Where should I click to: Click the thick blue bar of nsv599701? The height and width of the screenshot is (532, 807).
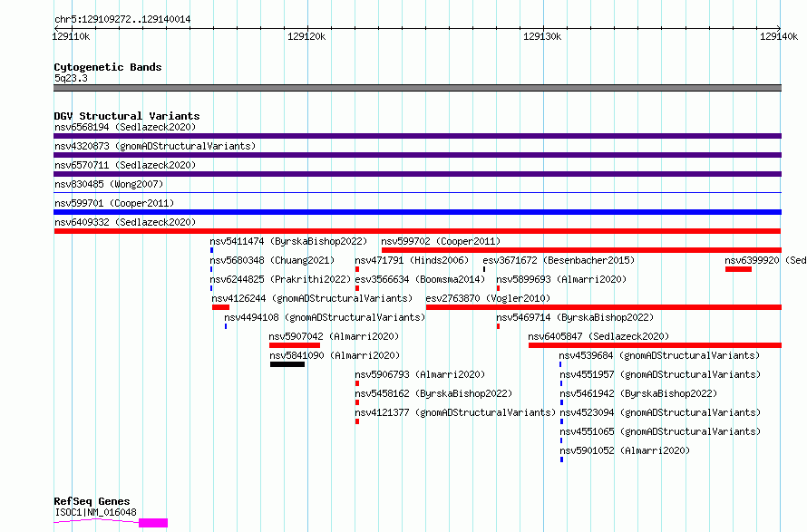pos(417,212)
